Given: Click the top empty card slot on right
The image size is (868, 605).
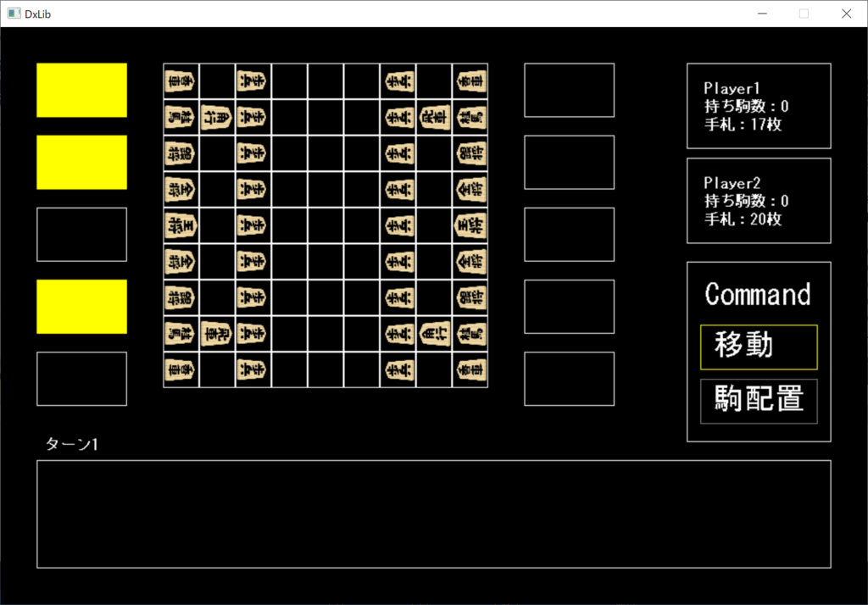Looking at the screenshot, I should point(569,90).
